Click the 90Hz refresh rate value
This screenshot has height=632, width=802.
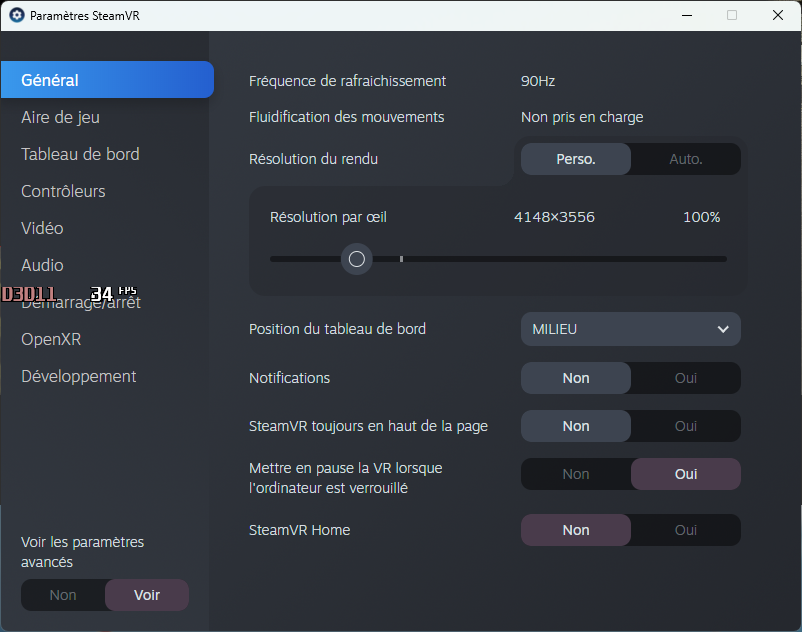538,81
